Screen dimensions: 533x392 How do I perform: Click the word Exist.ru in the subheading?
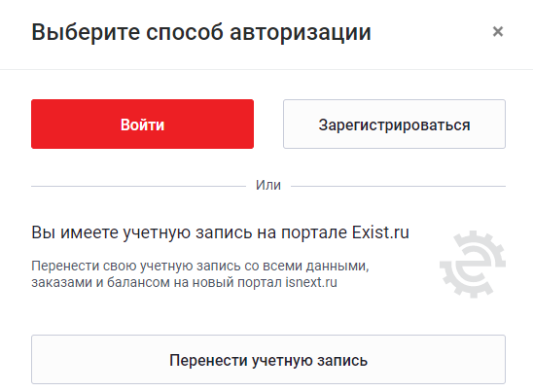click(x=380, y=232)
